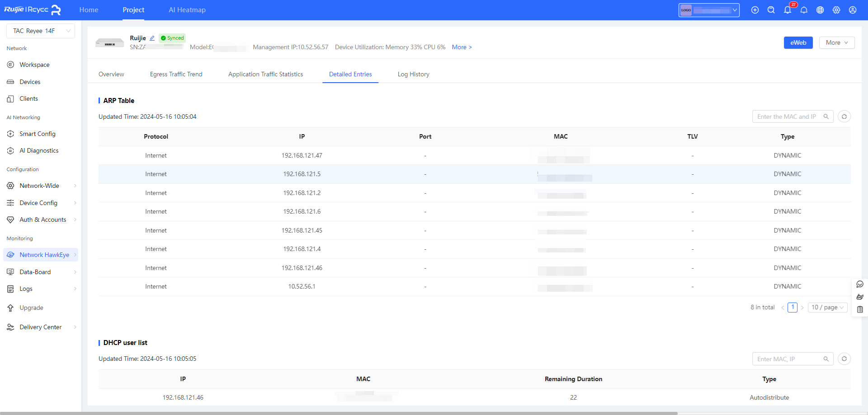Refresh the ARP Table with reload icon
This screenshot has height=415, width=868.
tap(844, 117)
